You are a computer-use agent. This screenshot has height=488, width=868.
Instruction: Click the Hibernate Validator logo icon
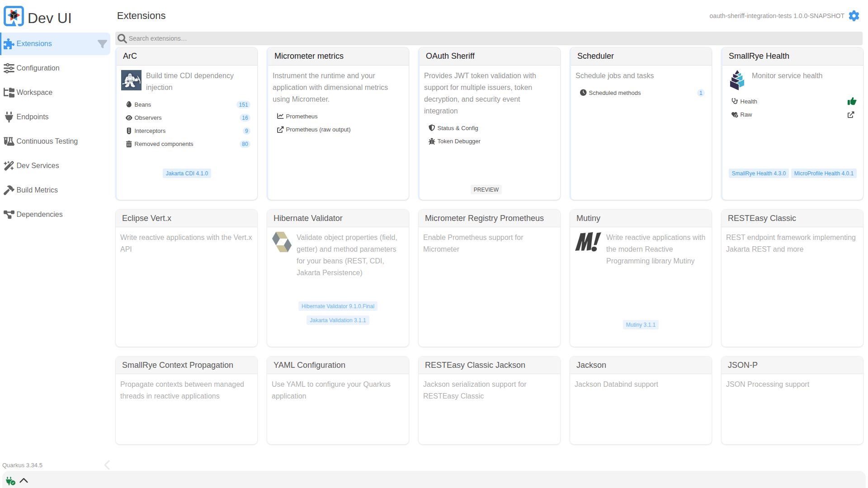click(x=282, y=242)
